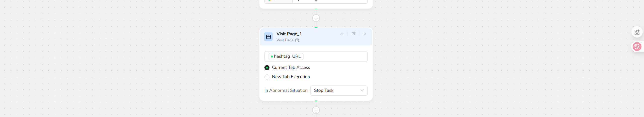The height and width of the screenshot is (117, 644).
Task: Click the pink translate language icon
Action: tap(637, 47)
